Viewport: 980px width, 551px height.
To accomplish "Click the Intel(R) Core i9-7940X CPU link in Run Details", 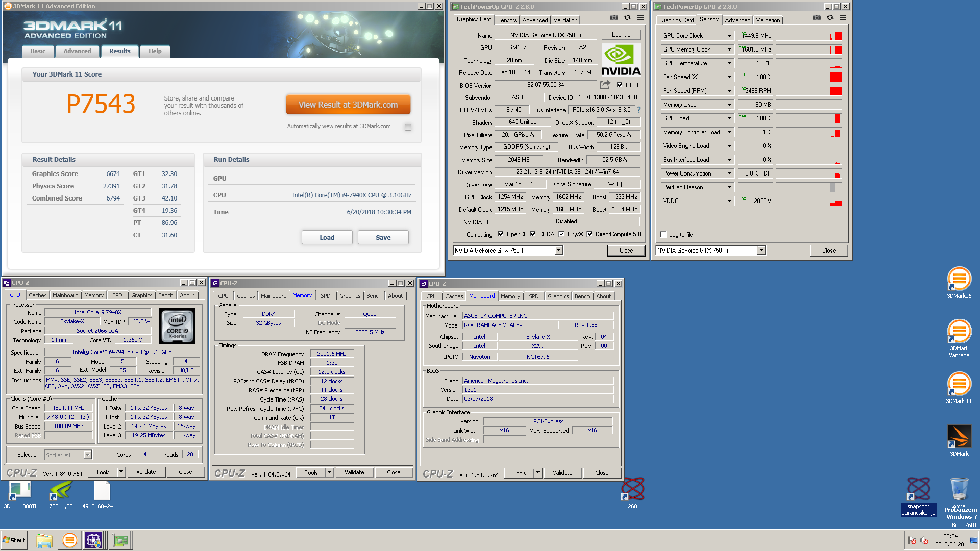I will click(351, 195).
